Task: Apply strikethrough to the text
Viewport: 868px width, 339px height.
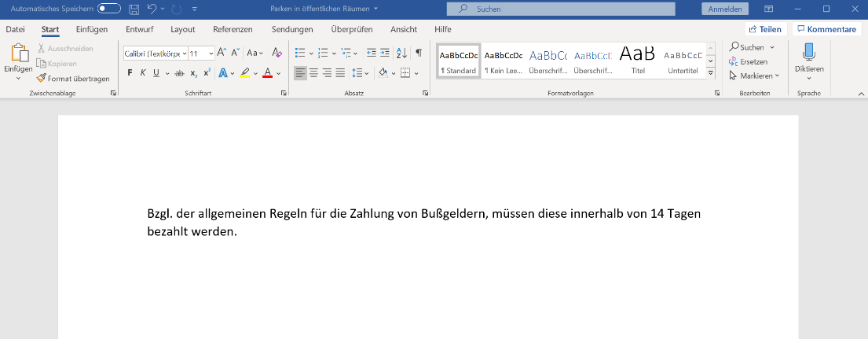Action: click(x=179, y=73)
